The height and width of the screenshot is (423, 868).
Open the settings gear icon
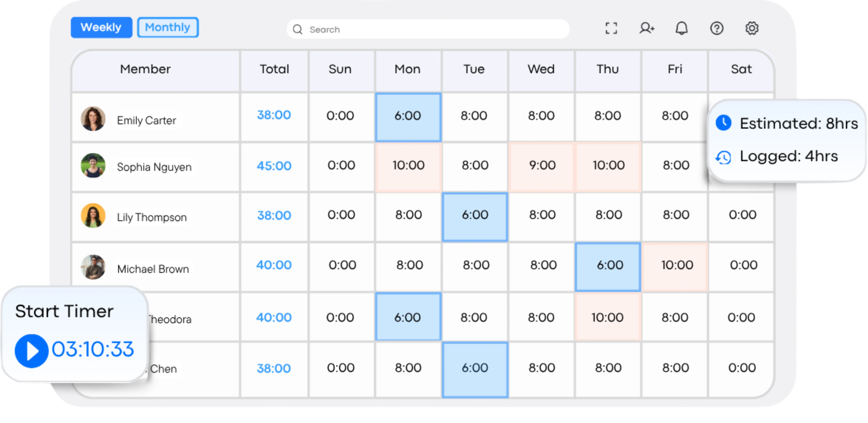coord(751,28)
